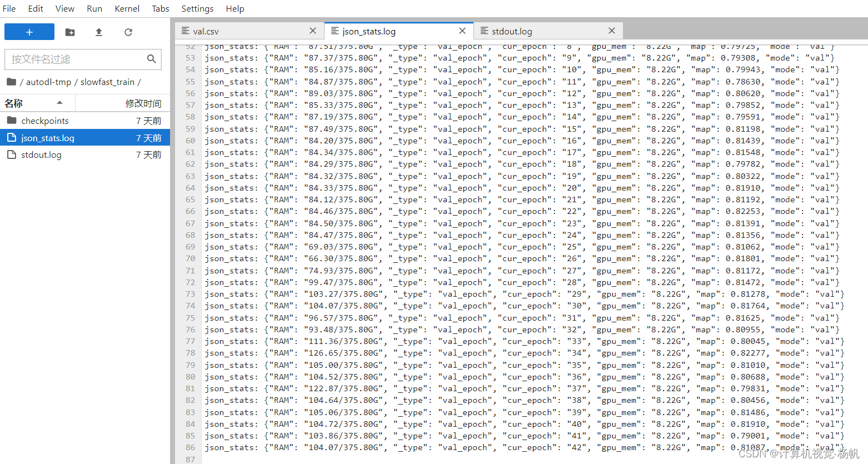Close the stdout.log tab
Image resolution: width=868 pixels, height=464 pixels.
[x=612, y=31]
